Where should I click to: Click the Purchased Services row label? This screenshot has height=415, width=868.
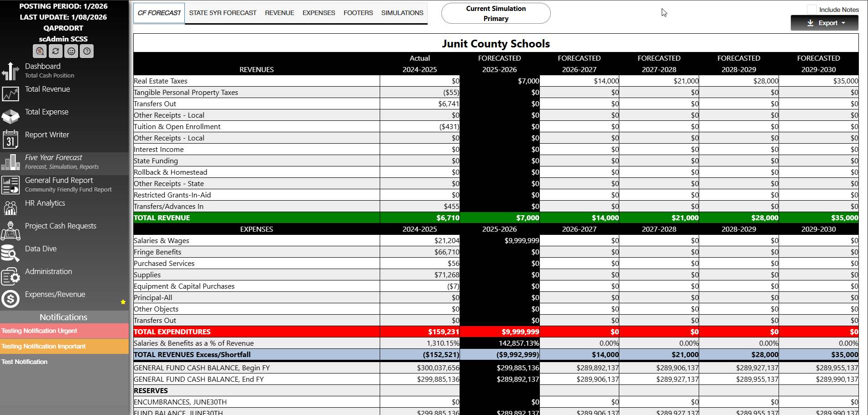164,264
